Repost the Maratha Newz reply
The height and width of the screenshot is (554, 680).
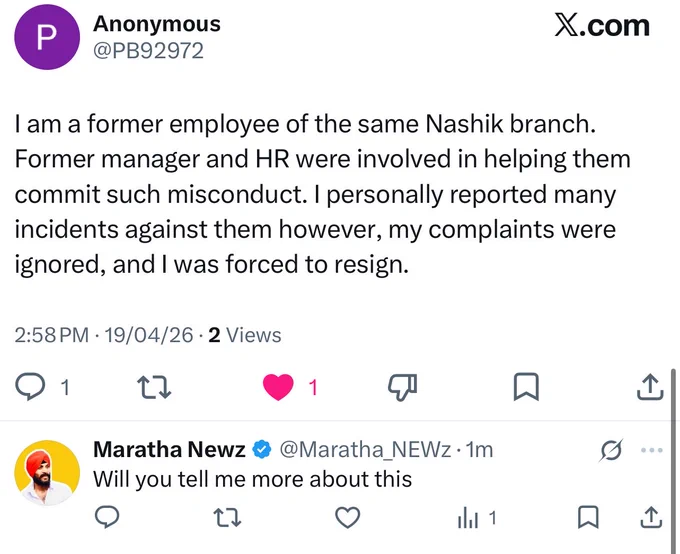(228, 518)
